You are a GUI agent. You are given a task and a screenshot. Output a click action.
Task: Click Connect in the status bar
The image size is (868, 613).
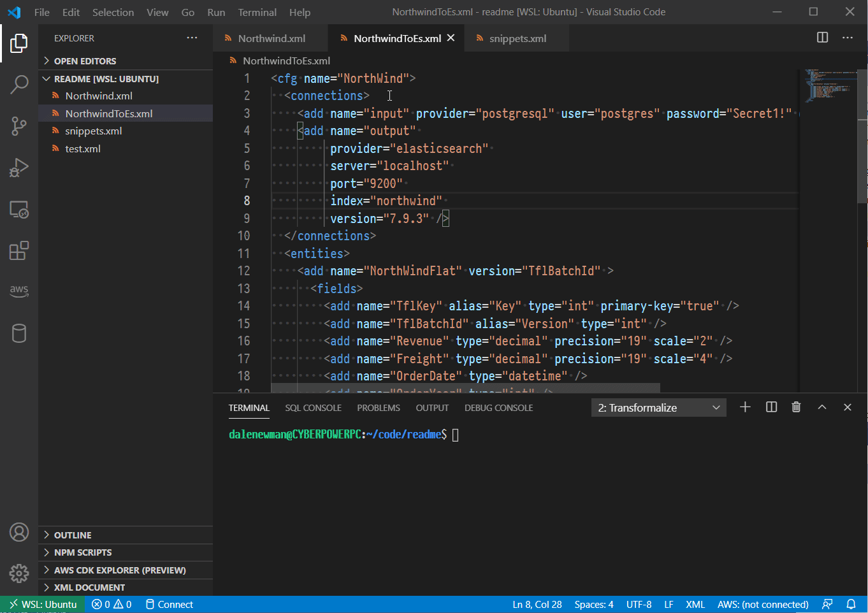169,604
